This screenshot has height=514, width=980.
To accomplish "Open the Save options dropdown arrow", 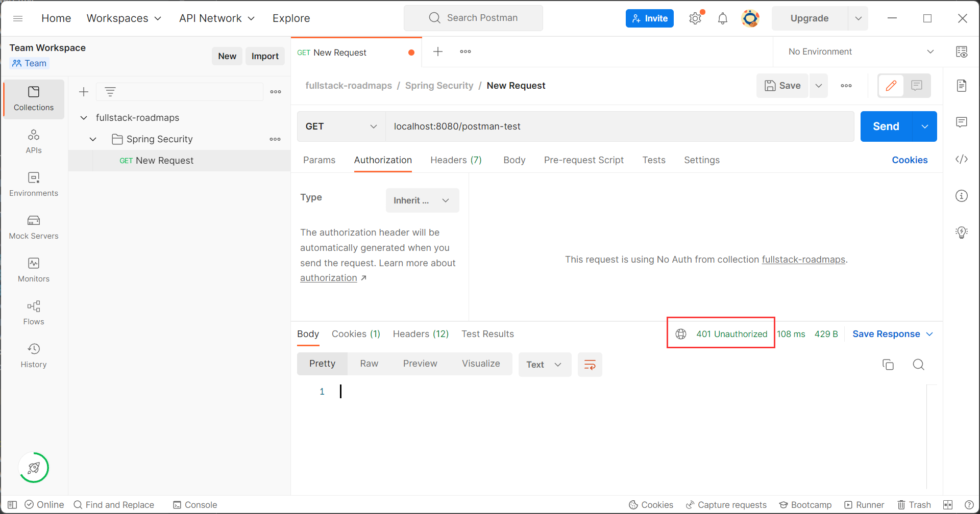I will 819,86.
